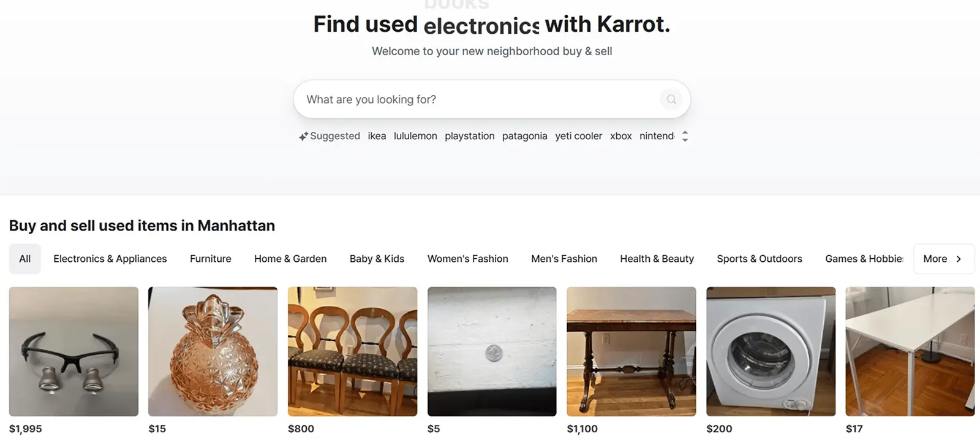The width and height of the screenshot is (980, 439).
Task: Click the up arrow to cycle suggestions
Action: (685, 132)
